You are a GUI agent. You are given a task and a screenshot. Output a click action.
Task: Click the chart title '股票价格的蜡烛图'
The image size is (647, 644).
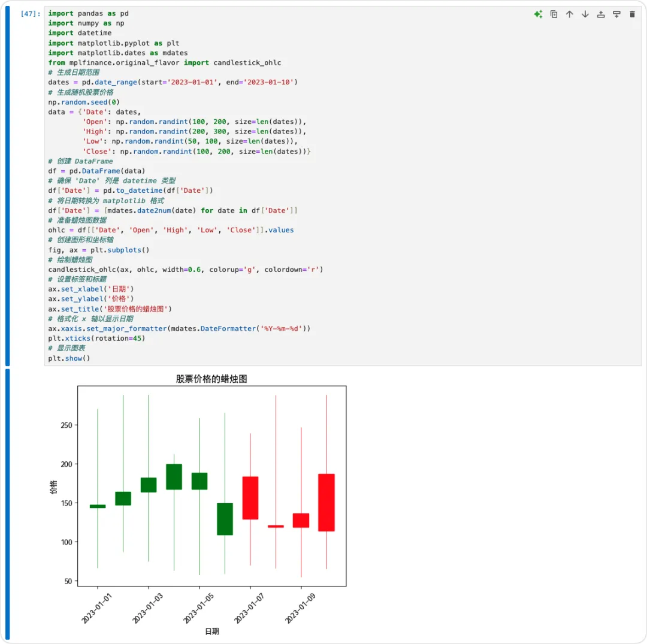(x=211, y=379)
